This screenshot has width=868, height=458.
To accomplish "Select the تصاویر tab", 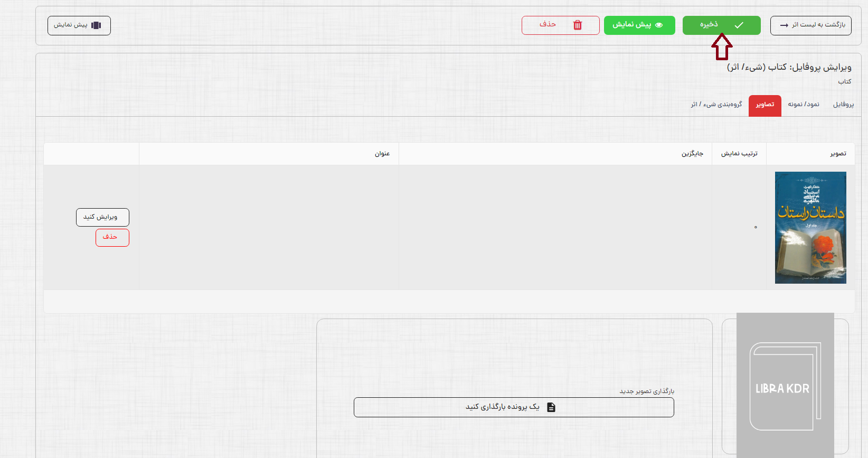I will pos(765,105).
